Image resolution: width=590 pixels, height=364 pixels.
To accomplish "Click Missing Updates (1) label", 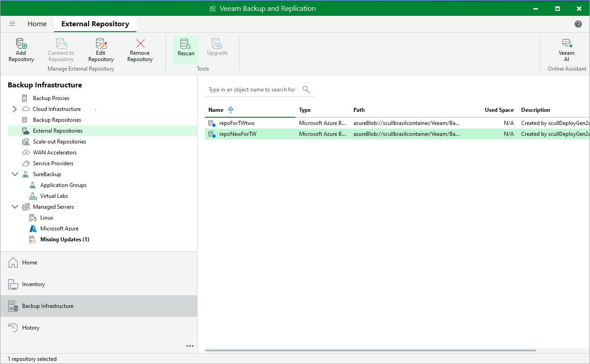I will tap(65, 239).
